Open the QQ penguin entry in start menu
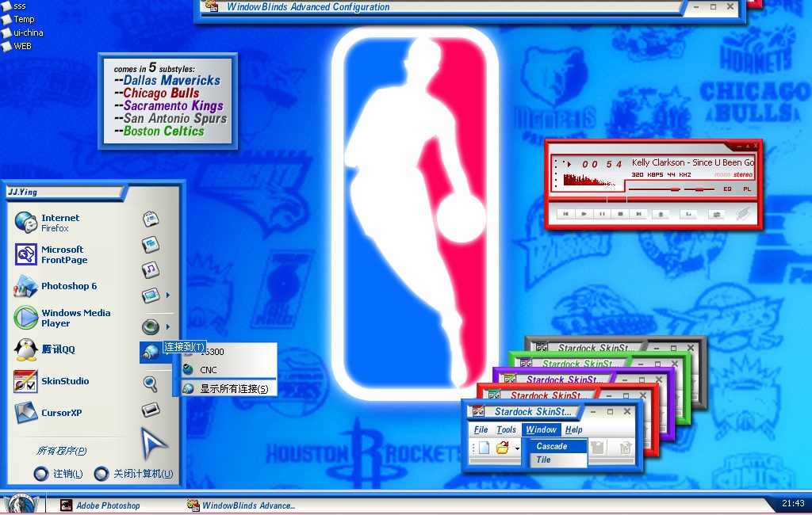 pos(44,349)
